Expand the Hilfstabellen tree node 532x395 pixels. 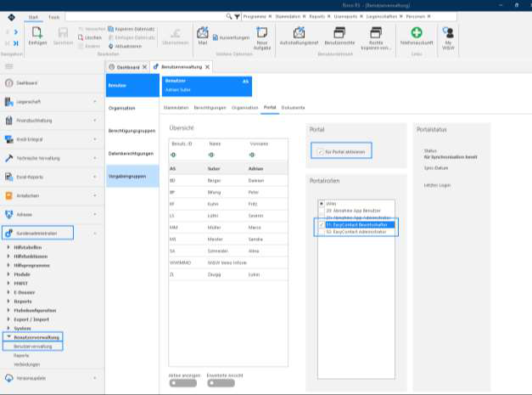pos(8,247)
